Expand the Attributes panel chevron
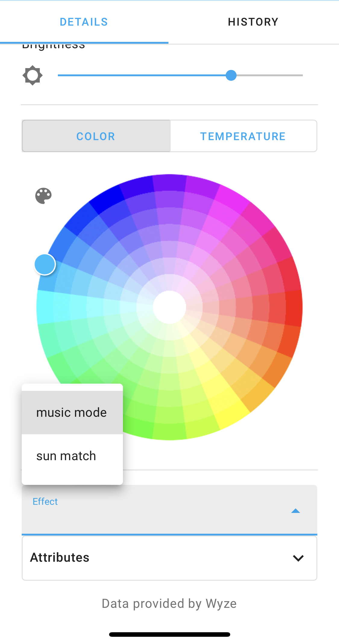This screenshot has height=644, width=339. coord(298,558)
